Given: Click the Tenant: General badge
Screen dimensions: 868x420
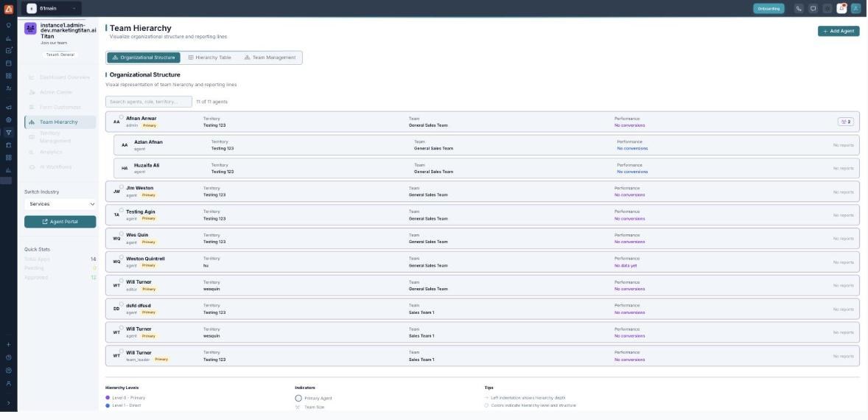Looking at the screenshot, I should [x=60, y=55].
